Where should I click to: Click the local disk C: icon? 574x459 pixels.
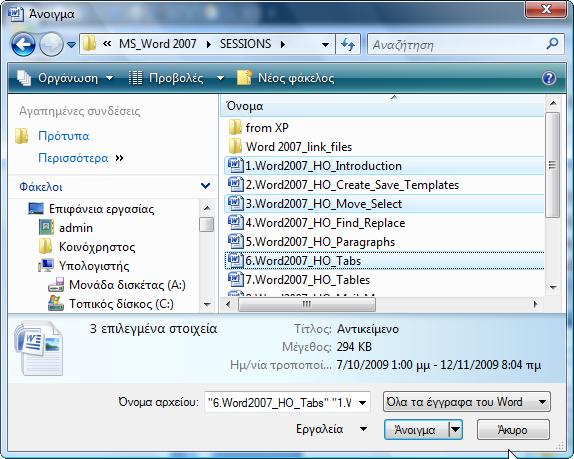(x=56, y=303)
